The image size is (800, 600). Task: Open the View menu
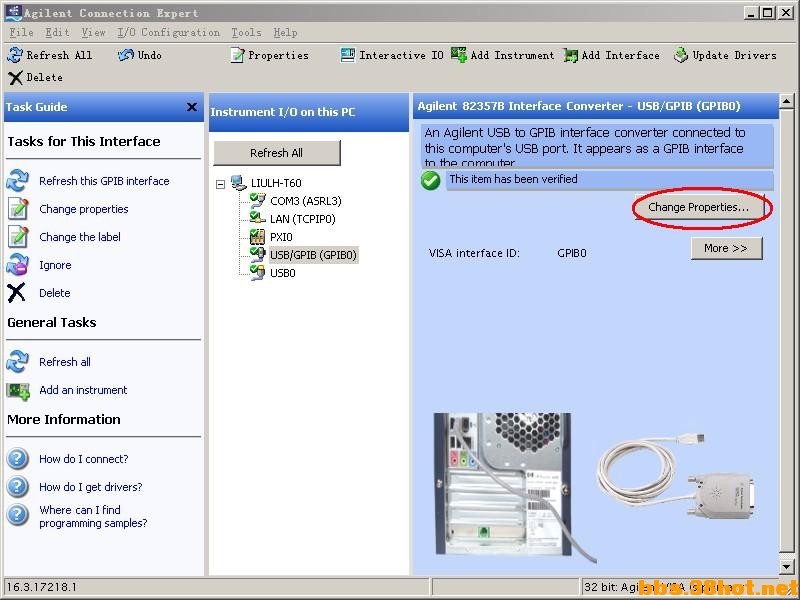93,33
